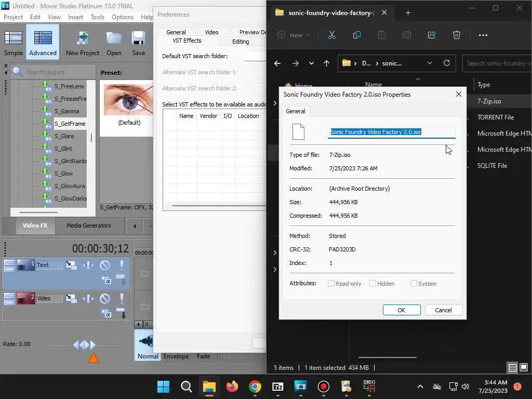Toggle compositing mode on Text track
Image resolution: width=532 pixels, height=399 pixels.
coord(106,280)
